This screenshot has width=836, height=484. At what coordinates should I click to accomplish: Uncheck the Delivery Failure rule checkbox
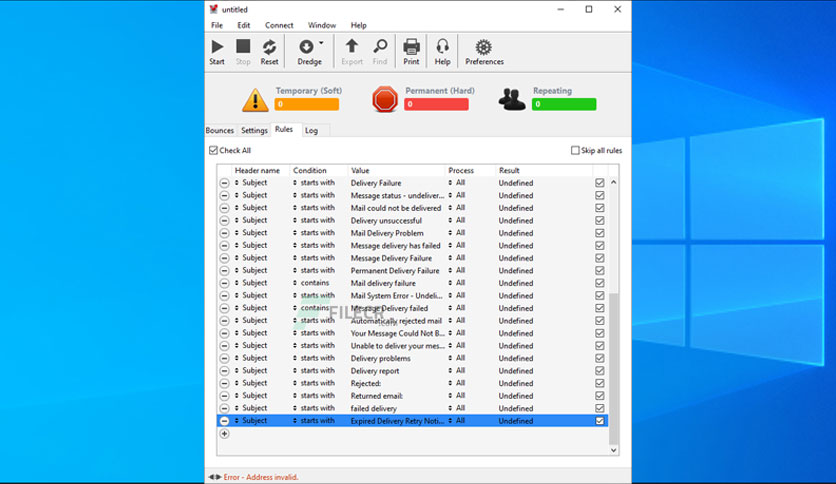tap(600, 183)
